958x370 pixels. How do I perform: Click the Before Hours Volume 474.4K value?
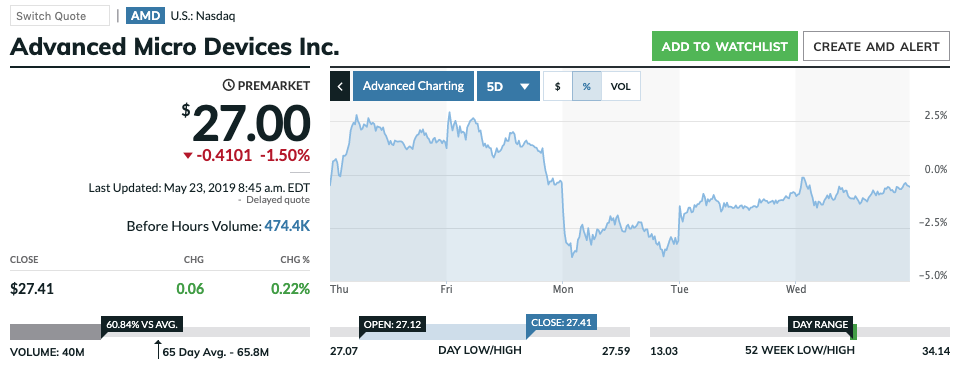point(287,227)
